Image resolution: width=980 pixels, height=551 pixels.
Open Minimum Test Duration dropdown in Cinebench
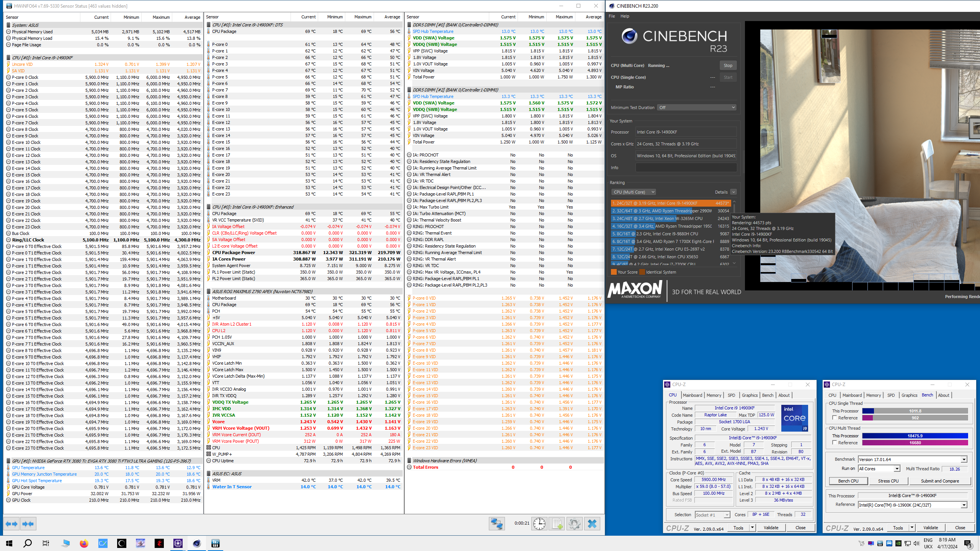697,108
